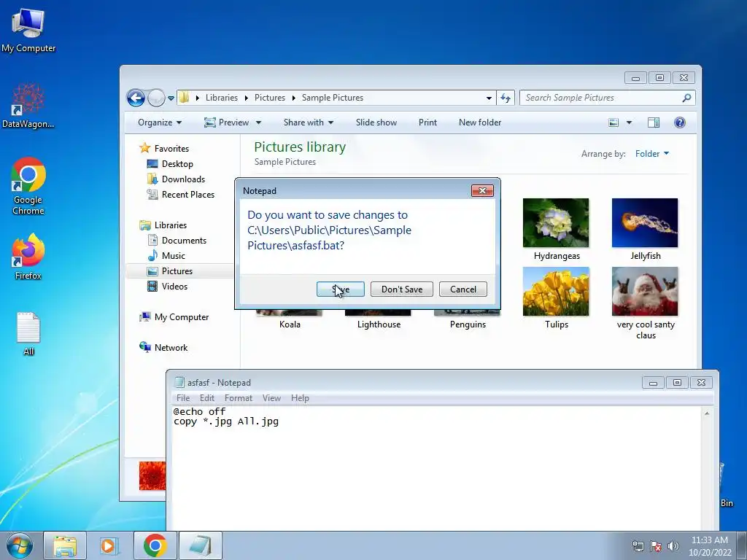Screen dimensions: 747x560
Task: Select the All file on desktop
Action: click(28, 333)
